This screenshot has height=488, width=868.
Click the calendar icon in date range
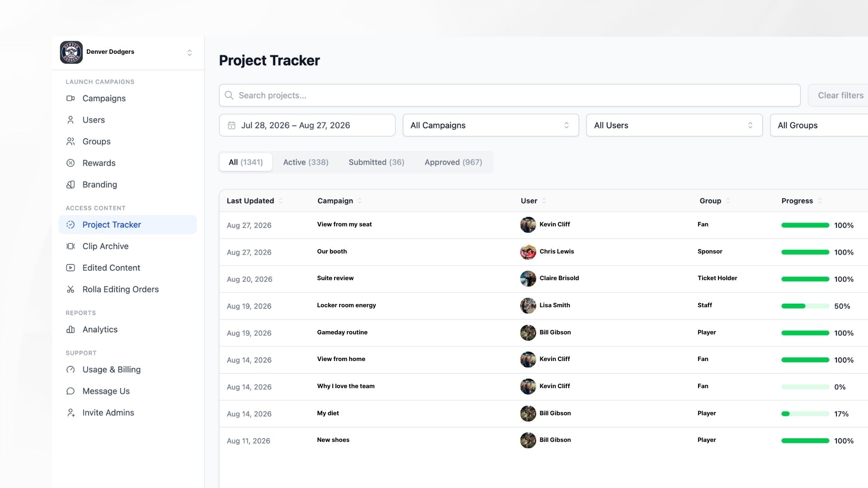[231, 126]
